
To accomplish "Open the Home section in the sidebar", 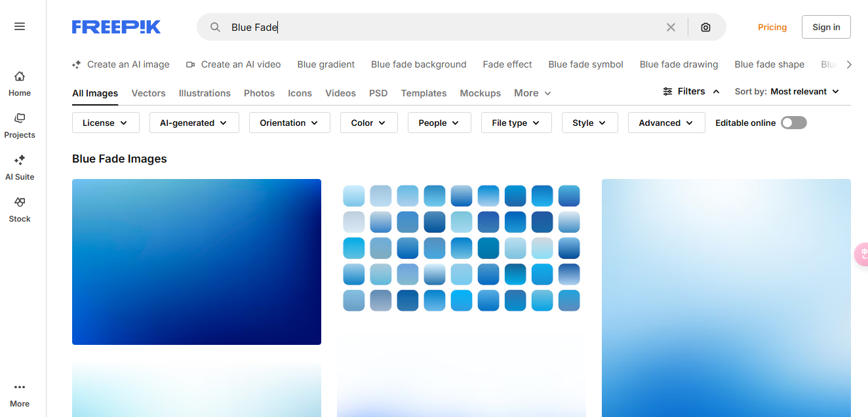I will 19,83.
